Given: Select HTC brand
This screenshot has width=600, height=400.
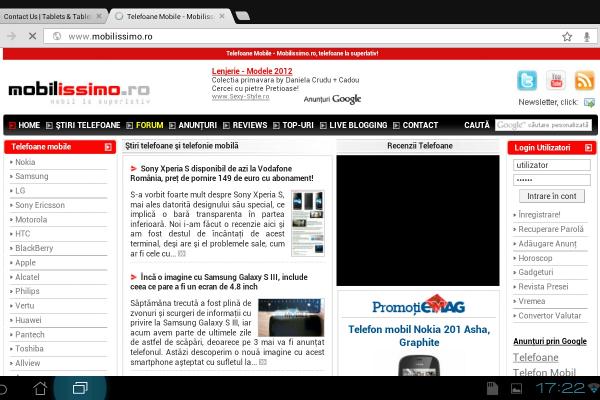Looking at the screenshot, I should [x=22, y=234].
